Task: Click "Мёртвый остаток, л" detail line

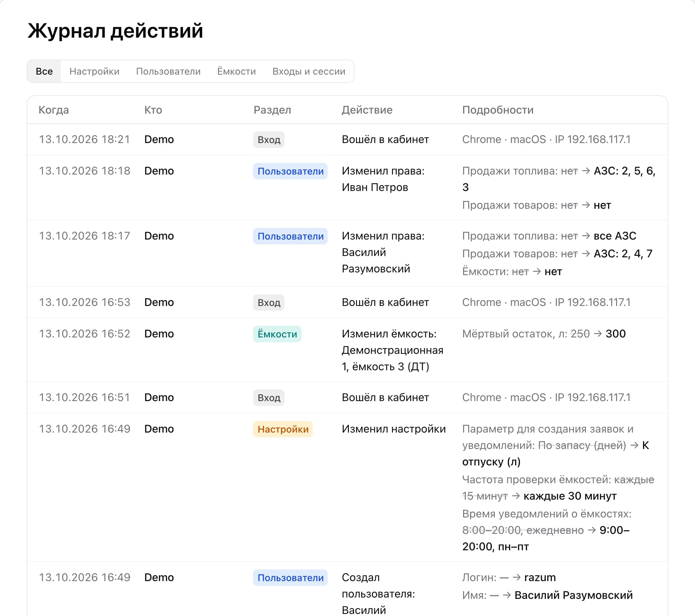Action: pos(544,334)
